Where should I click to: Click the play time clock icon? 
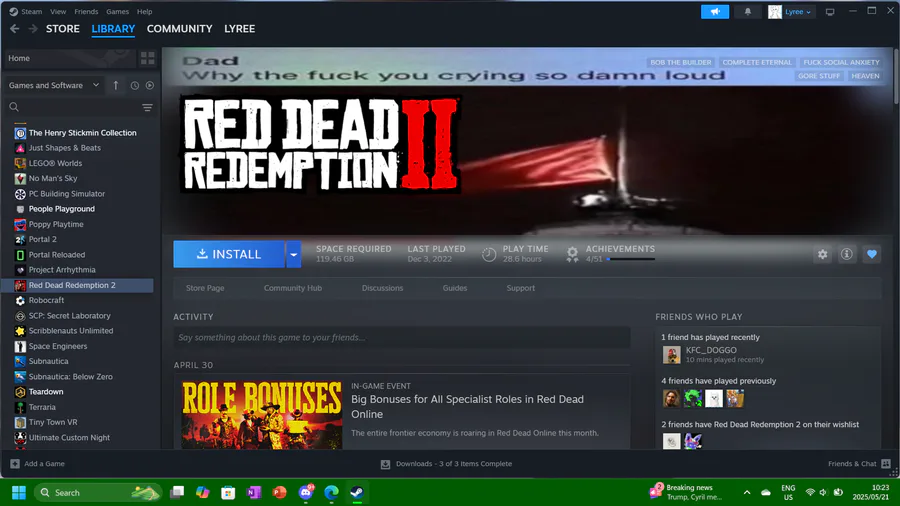(x=489, y=254)
